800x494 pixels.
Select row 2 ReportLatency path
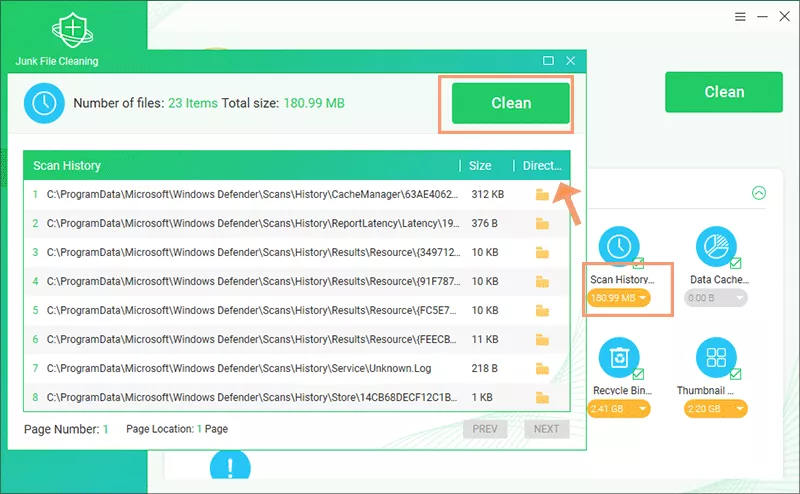[x=253, y=224]
